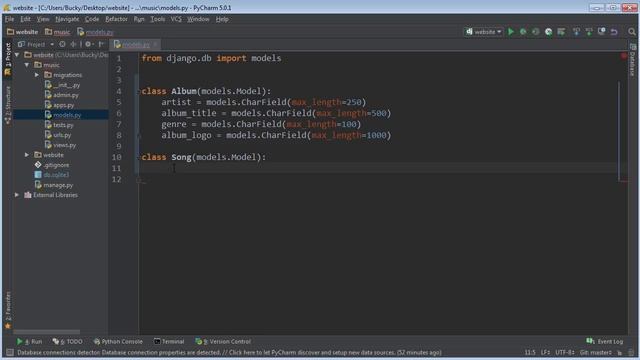Click the website breadcrumb in navigation bar
The height and width of the screenshot is (360, 640).
pos(22,32)
